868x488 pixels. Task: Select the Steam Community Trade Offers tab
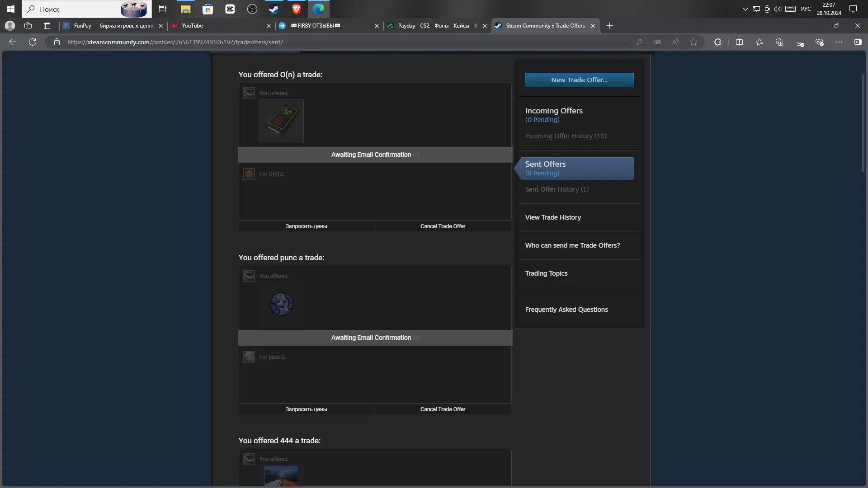click(x=545, y=26)
